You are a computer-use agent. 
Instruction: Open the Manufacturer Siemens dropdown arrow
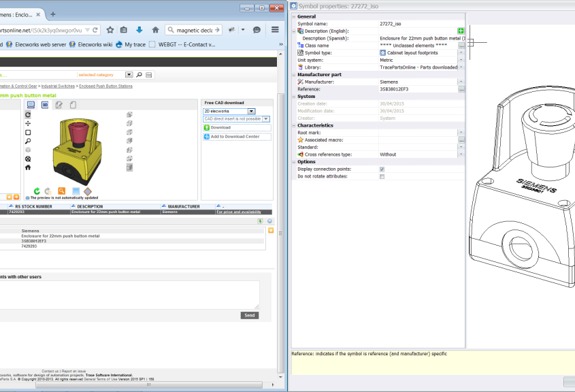(461, 82)
